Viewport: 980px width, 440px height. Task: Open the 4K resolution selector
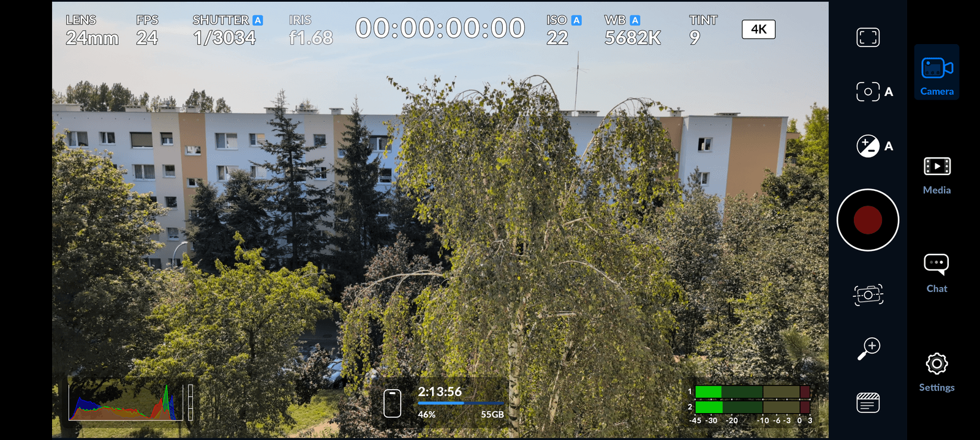[x=758, y=29]
